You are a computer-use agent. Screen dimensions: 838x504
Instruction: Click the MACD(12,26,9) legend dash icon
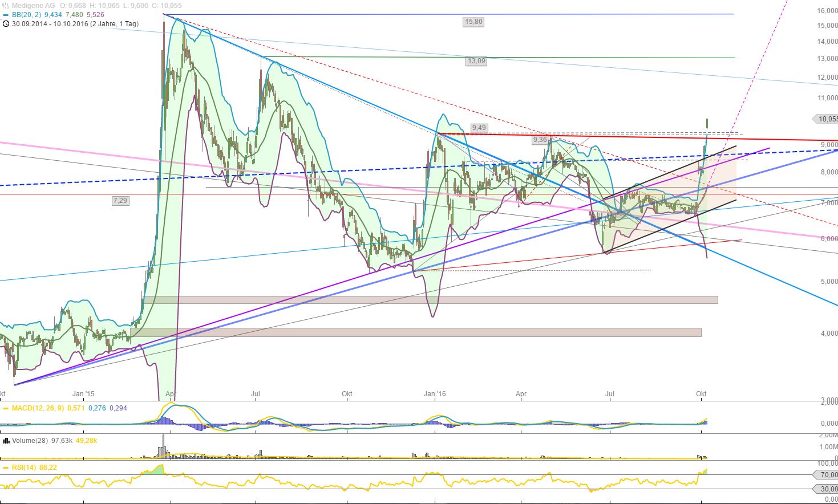[x=6, y=408]
